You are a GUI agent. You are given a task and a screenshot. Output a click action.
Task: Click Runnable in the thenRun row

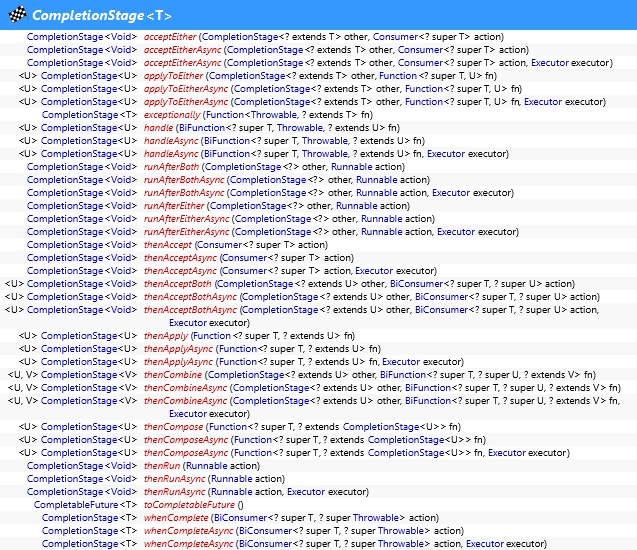(x=207, y=466)
